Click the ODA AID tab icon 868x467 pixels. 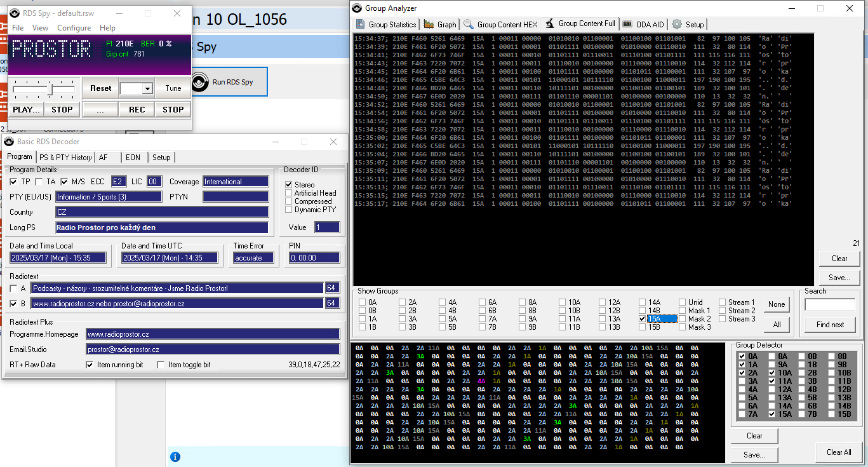[627, 24]
